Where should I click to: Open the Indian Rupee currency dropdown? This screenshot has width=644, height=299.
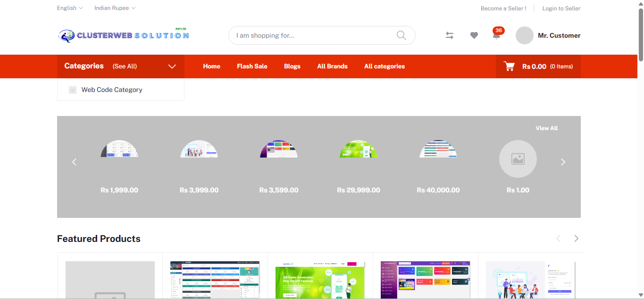pos(115,8)
